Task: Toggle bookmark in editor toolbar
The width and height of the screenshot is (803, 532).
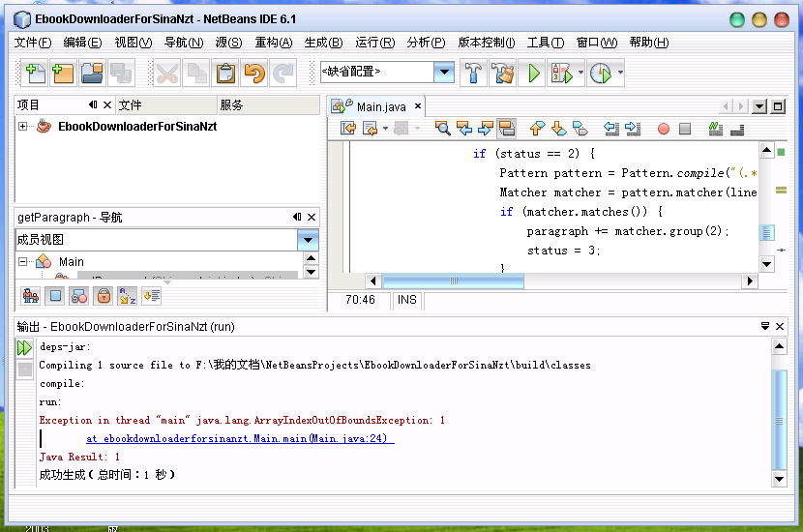Action: [x=580, y=129]
